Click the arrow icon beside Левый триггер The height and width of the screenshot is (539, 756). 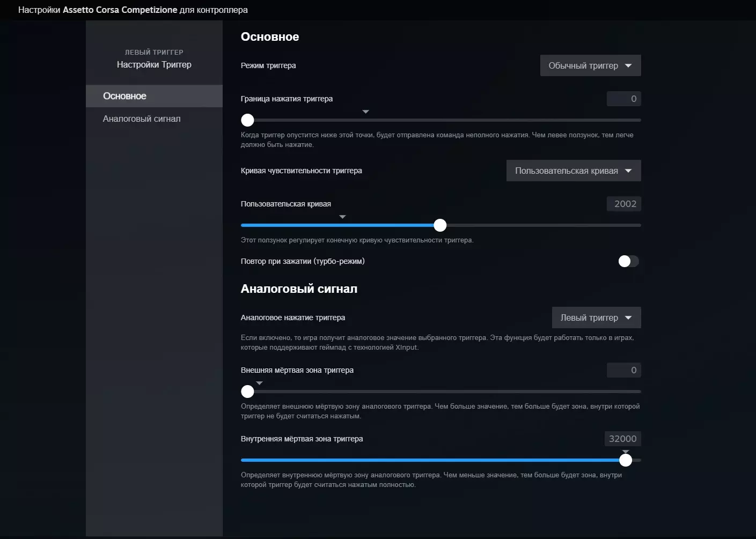coord(628,318)
